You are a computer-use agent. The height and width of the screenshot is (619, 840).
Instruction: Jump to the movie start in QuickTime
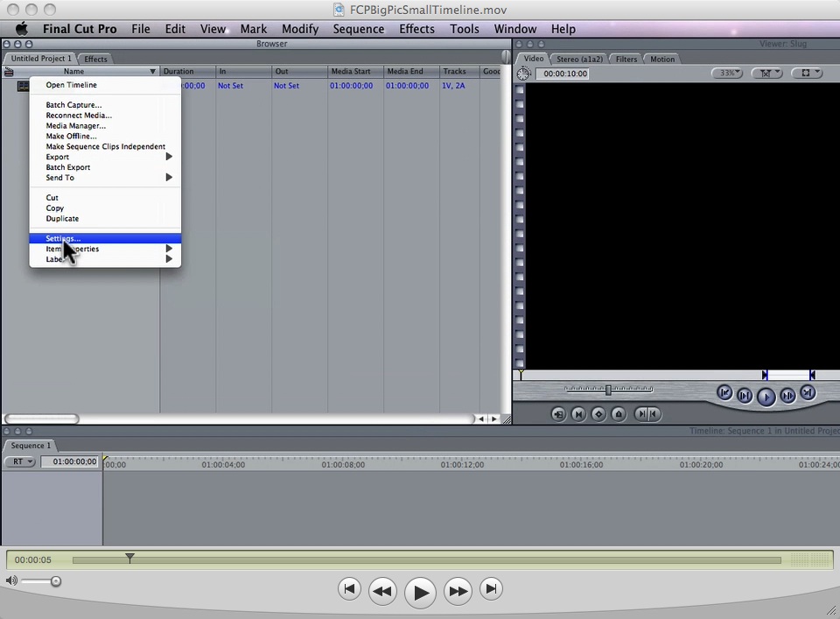[x=349, y=589]
